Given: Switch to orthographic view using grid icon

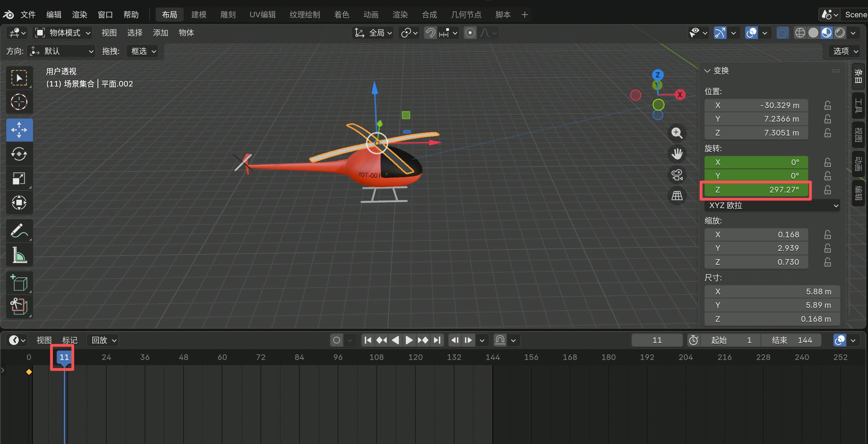Looking at the screenshot, I should pyautogui.click(x=677, y=196).
